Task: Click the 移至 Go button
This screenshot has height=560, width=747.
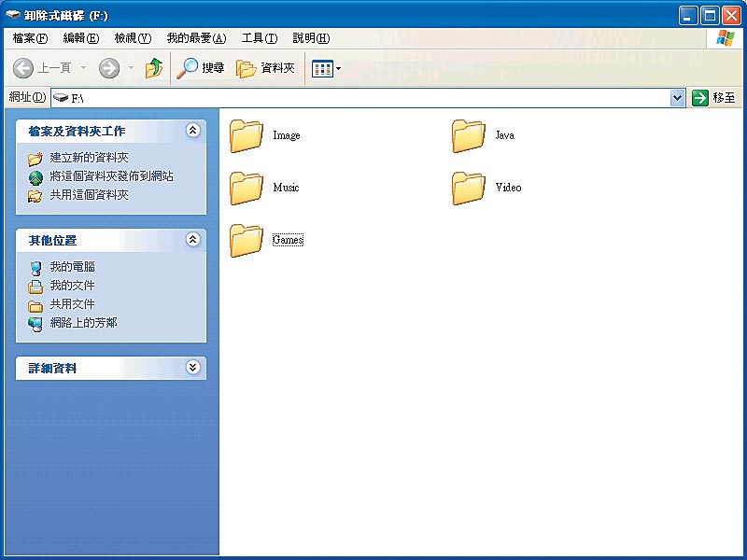Action: [714, 98]
